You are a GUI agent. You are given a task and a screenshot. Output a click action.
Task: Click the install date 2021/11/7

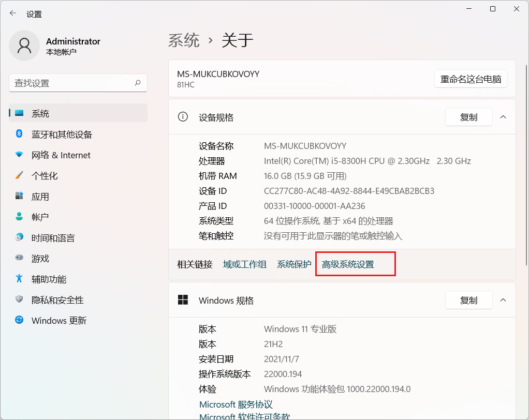[282, 359]
